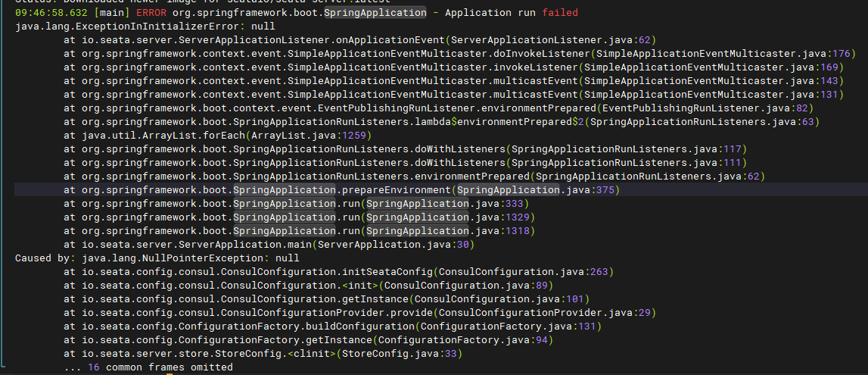Select 'java.lang.ExceptionInInitializerError: null' line
Viewport: 868px width, 375px height.
(x=145, y=26)
